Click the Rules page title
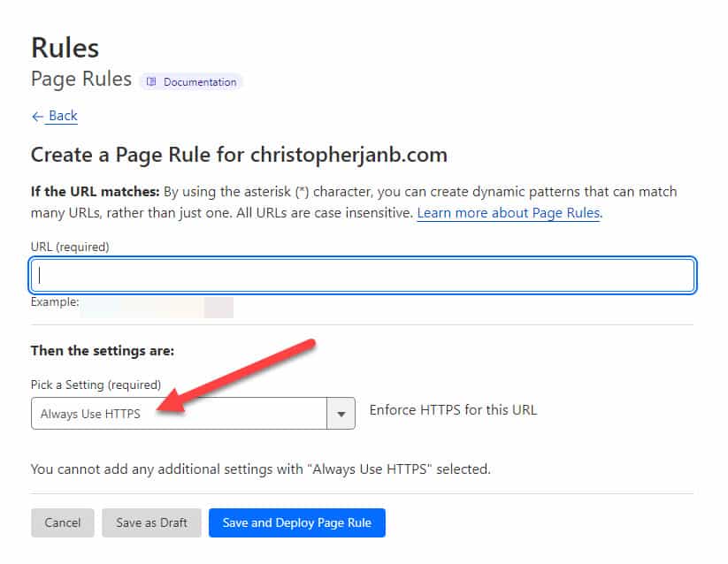 [65, 48]
